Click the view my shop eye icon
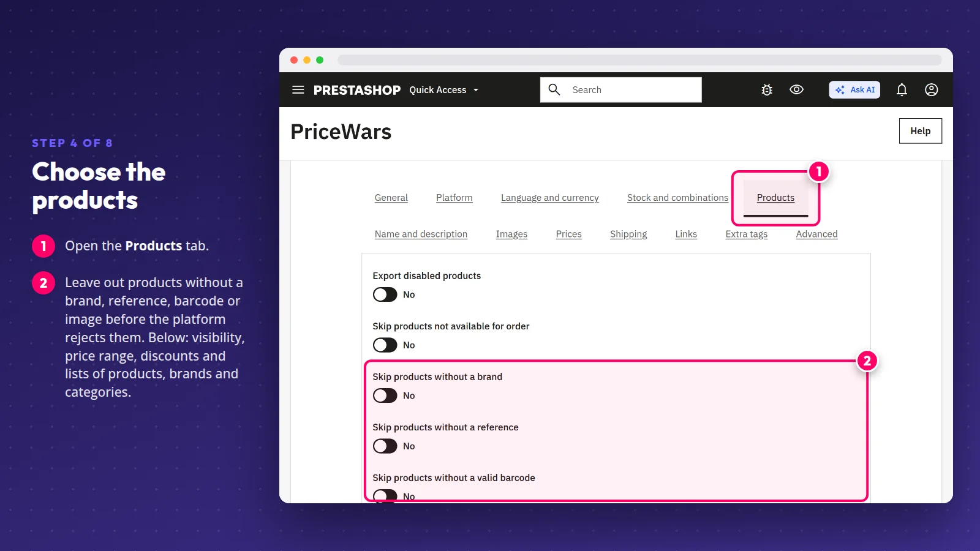The width and height of the screenshot is (980, 551). [x=796, y=89]
